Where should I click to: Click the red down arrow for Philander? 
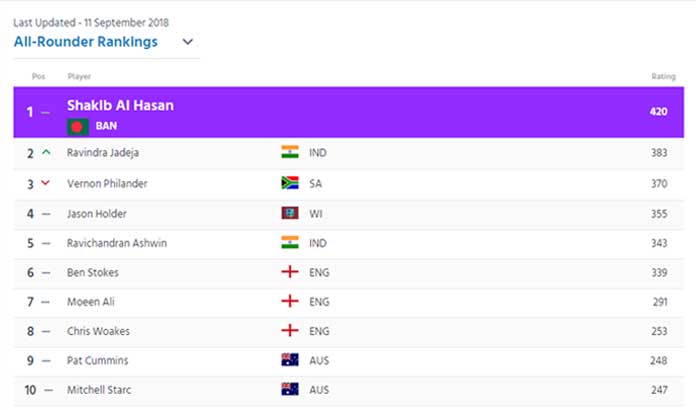click(45, 182)
